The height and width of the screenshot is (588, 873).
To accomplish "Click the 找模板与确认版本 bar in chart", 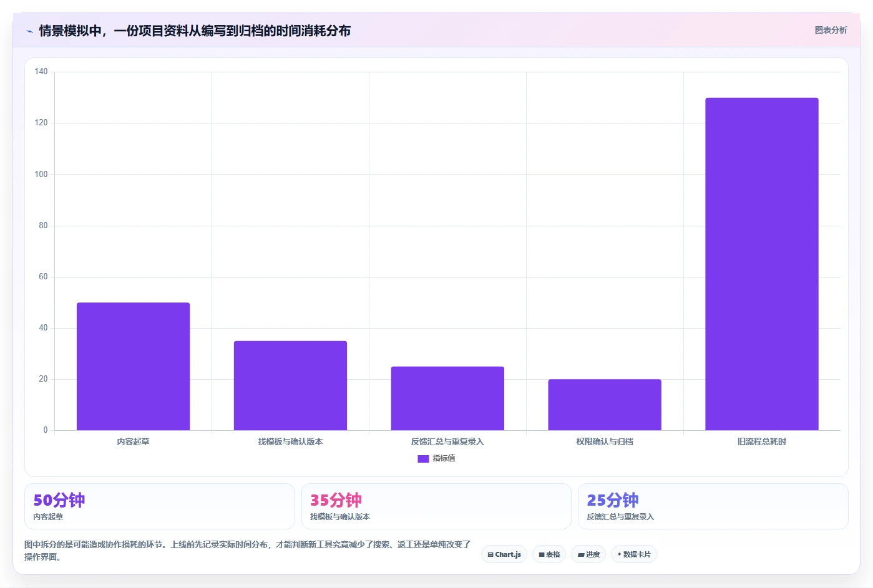I will (290, 385).
